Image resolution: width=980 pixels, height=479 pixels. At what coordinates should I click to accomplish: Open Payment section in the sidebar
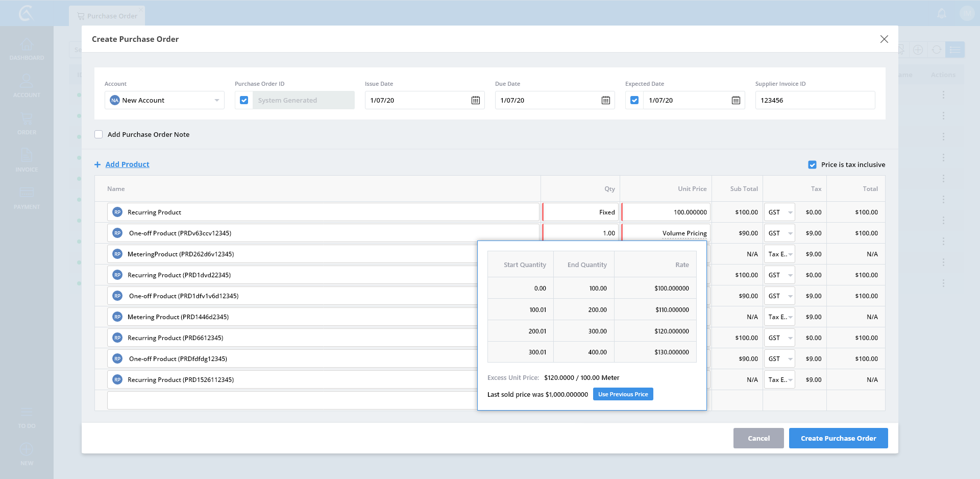(x=27, y=198)
